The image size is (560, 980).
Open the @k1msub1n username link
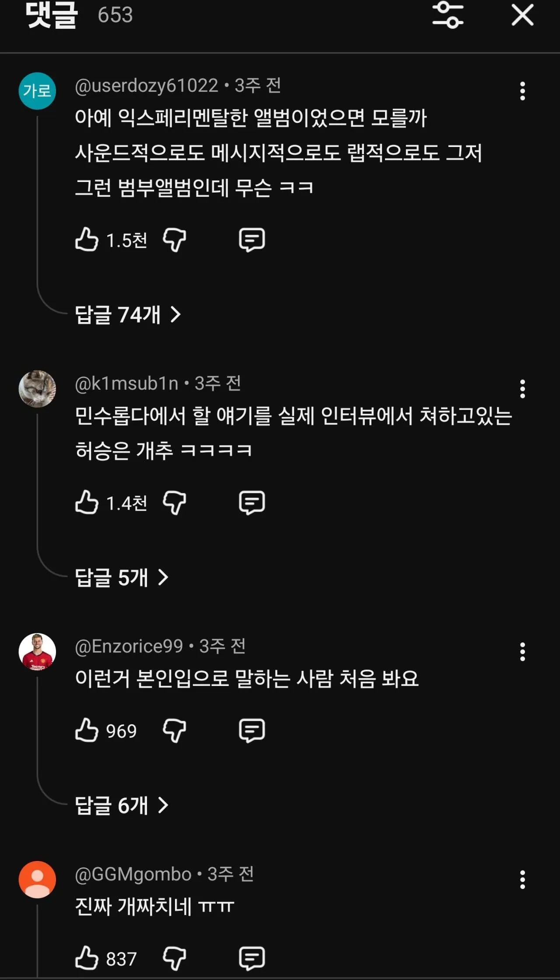click(126, 384)
